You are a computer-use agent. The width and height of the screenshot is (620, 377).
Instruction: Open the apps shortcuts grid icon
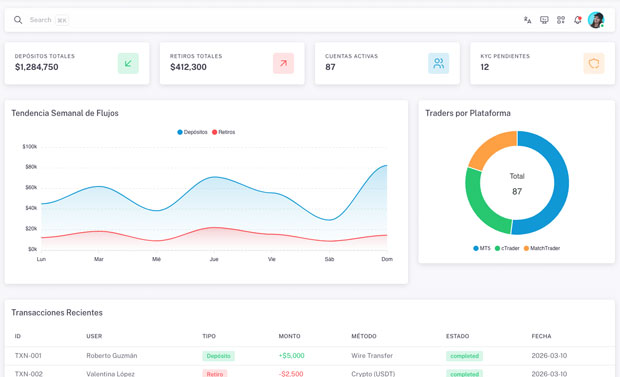[561, 20]
